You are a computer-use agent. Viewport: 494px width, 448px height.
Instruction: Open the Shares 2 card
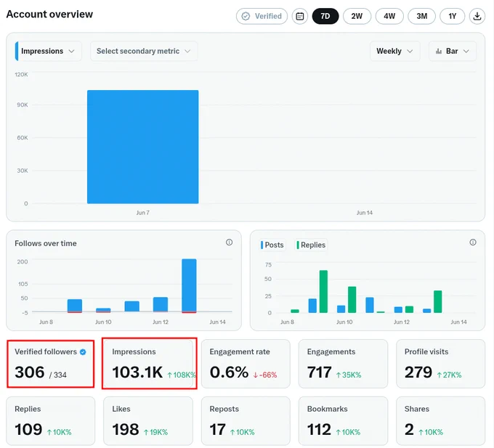[440, 421]
